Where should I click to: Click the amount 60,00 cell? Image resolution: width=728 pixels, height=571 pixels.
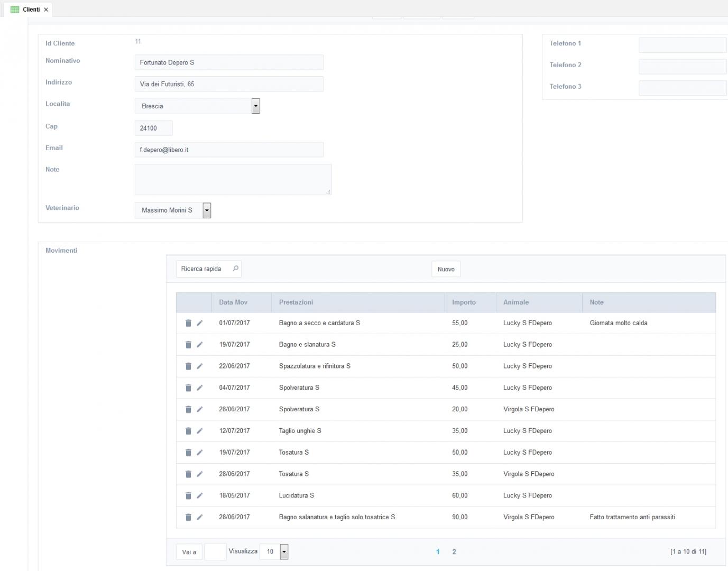click(460, 496)
